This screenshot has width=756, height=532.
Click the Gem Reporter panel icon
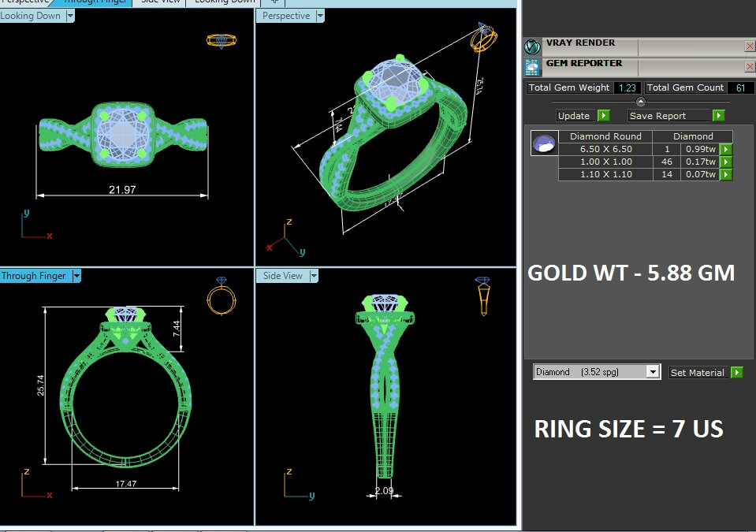click(x=532, y=68)
